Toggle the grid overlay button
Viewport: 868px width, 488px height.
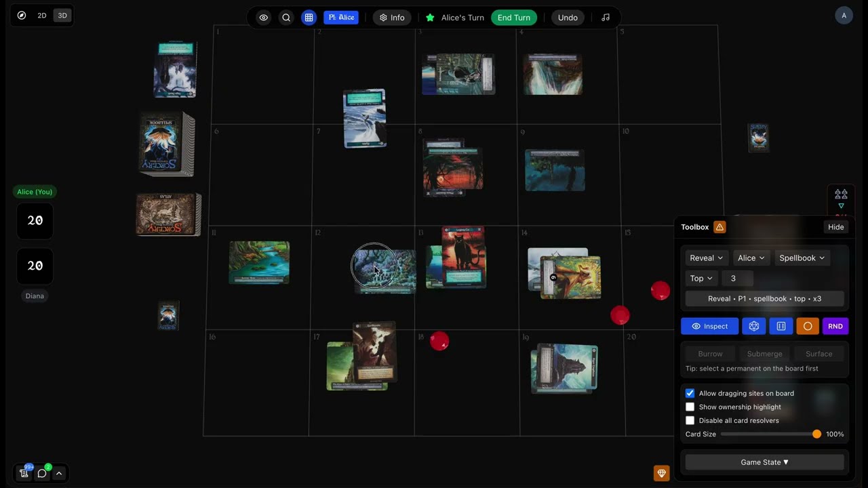tap(309, 18)
